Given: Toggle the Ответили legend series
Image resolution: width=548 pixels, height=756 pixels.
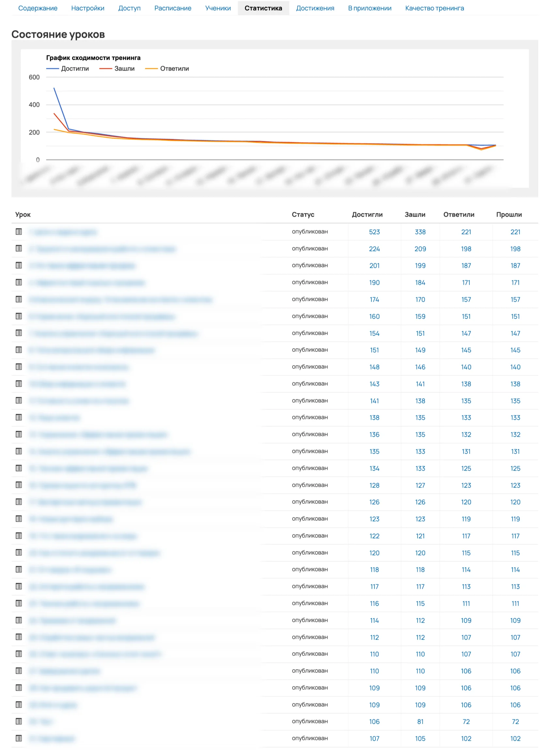Looking at the screenshot, I should [x=167, y=69].
